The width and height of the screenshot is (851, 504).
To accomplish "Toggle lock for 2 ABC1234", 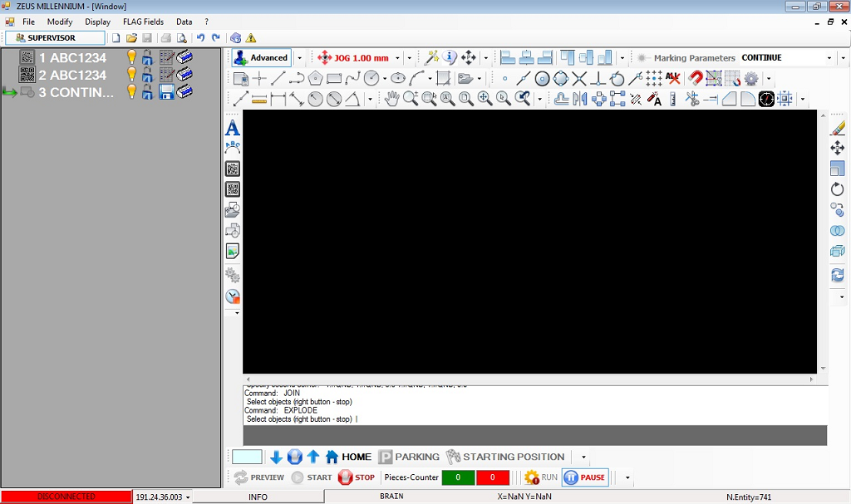I will coord(147,75).
